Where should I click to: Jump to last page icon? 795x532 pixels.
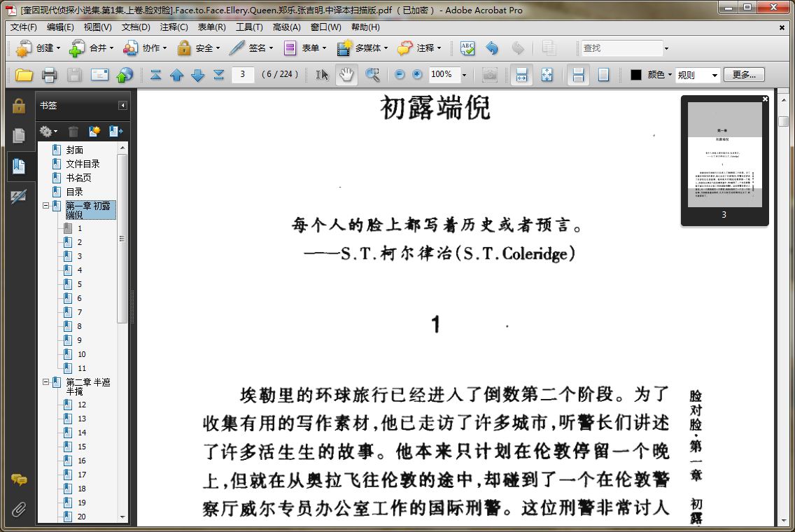pyautogui.click(x=218, y=75)
